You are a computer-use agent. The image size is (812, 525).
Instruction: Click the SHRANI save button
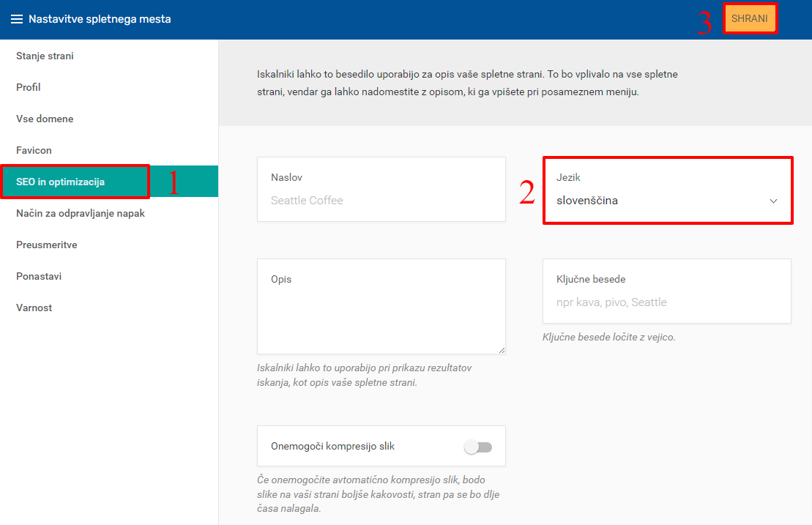[x=749, y=18]
